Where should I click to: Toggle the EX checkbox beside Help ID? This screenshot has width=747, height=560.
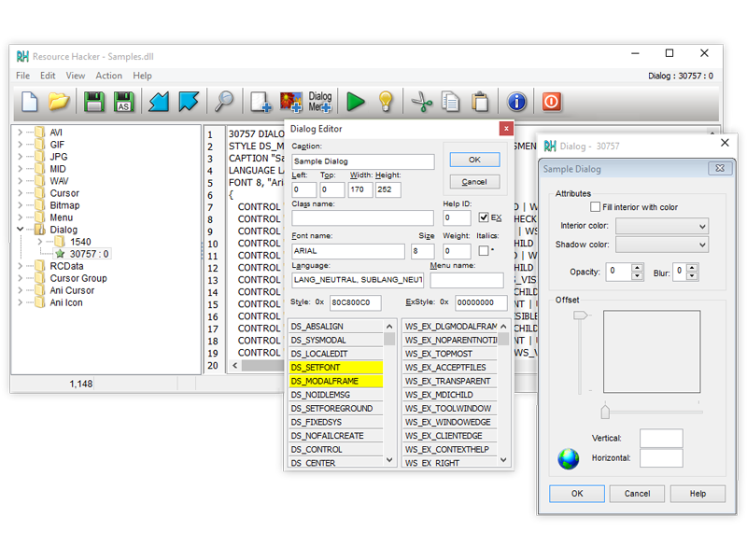point(484,217)
